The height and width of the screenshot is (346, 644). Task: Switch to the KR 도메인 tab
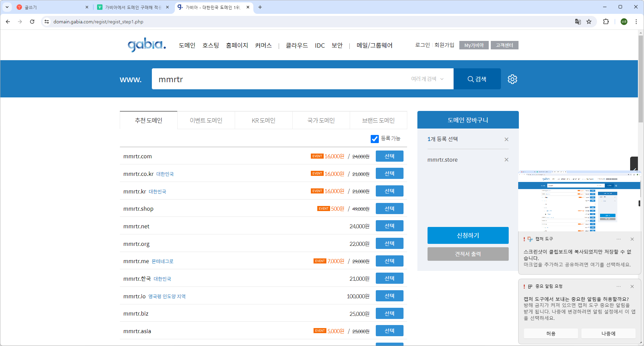263,120
